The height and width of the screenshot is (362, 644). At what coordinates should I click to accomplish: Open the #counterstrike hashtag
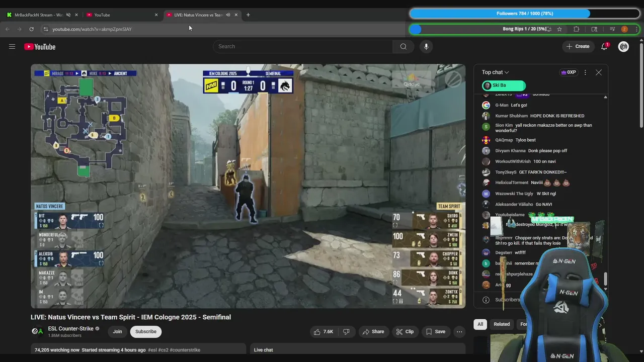coord(185,350)
